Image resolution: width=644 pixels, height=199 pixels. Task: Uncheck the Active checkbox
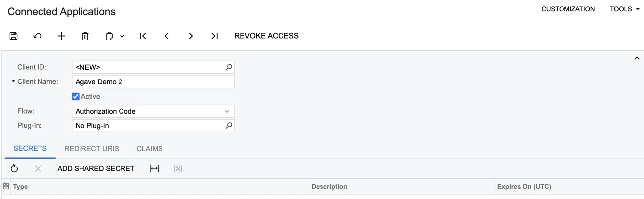click(76, 96)
